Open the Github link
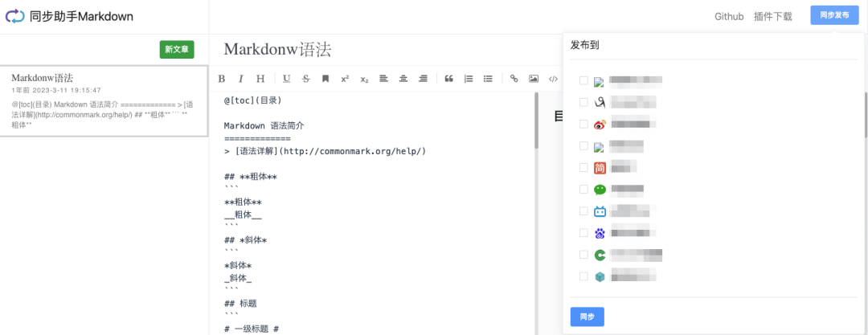 click(x=729, y=17)
